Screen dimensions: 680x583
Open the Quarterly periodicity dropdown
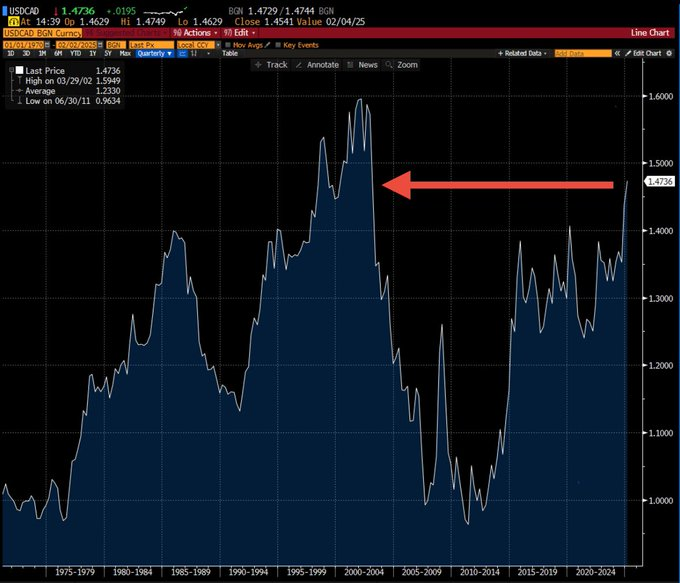(x=155, y=53)
